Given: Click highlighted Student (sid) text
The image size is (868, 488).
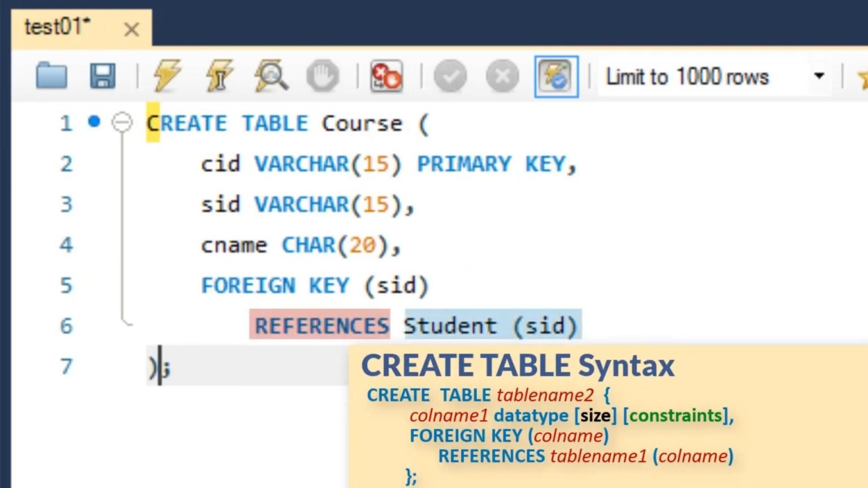Looking at the screenshot, I should 493,325.
